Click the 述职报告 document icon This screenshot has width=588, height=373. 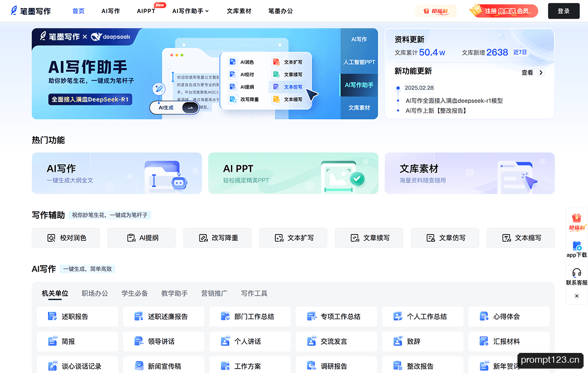[52, 316]
